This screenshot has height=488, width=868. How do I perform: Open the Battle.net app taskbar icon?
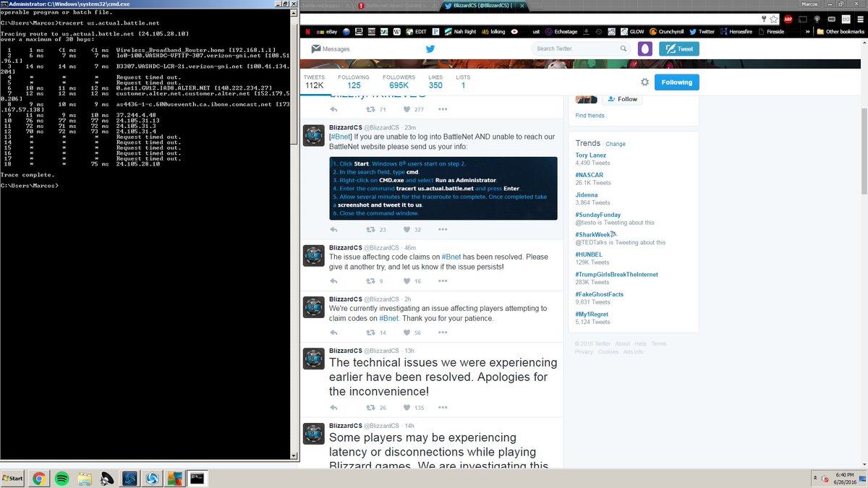130,479
